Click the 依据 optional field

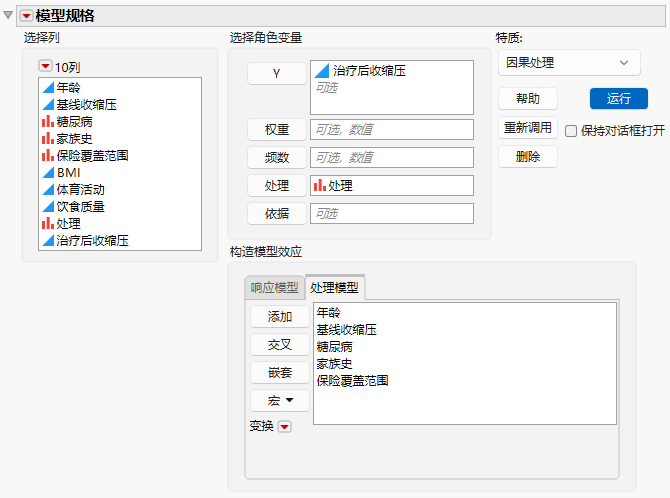pos(392,213)
